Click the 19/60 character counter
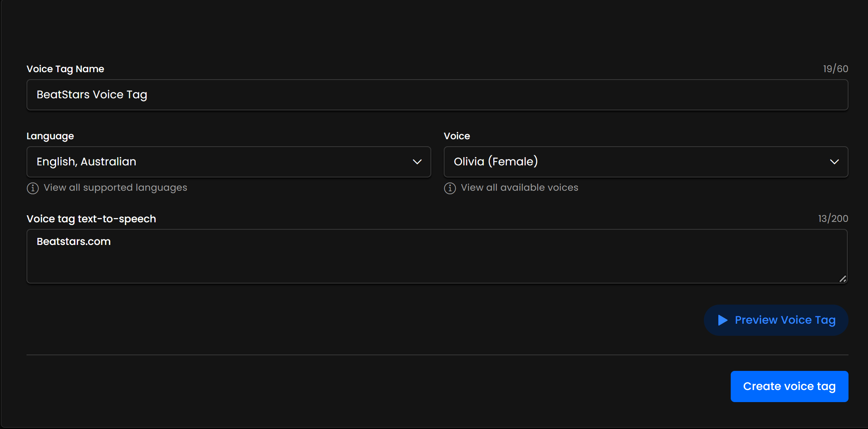This screenshot has width=868, height=429. point(835,69)
